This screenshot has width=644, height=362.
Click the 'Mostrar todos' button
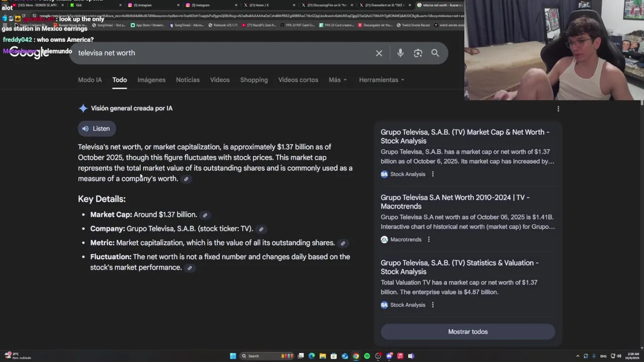point(468,332)
